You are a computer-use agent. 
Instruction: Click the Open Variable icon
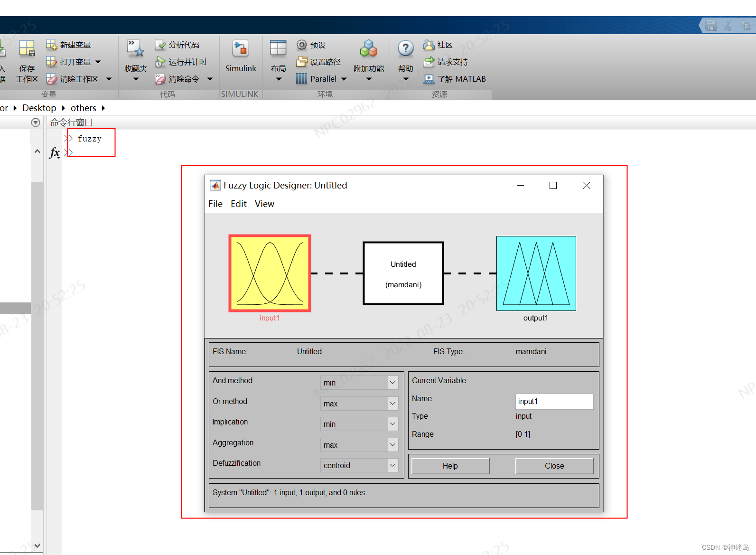(x=51, y=62)
